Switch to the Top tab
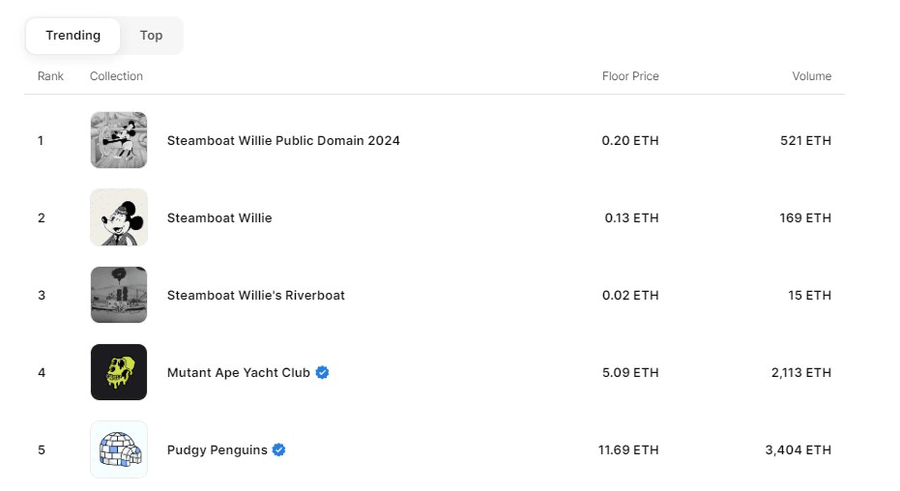Image resolution: width=900 pixels, height=491 pixels. [151, 35]
